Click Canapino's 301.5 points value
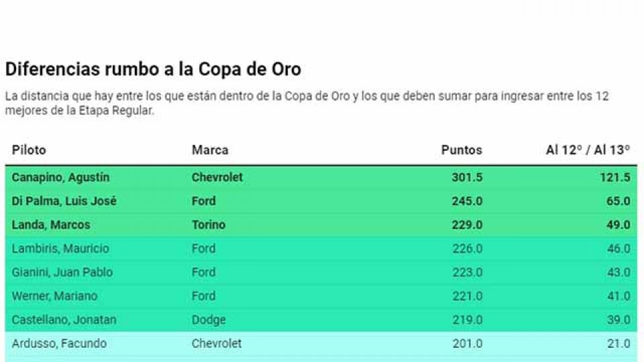 click(467, 178)
